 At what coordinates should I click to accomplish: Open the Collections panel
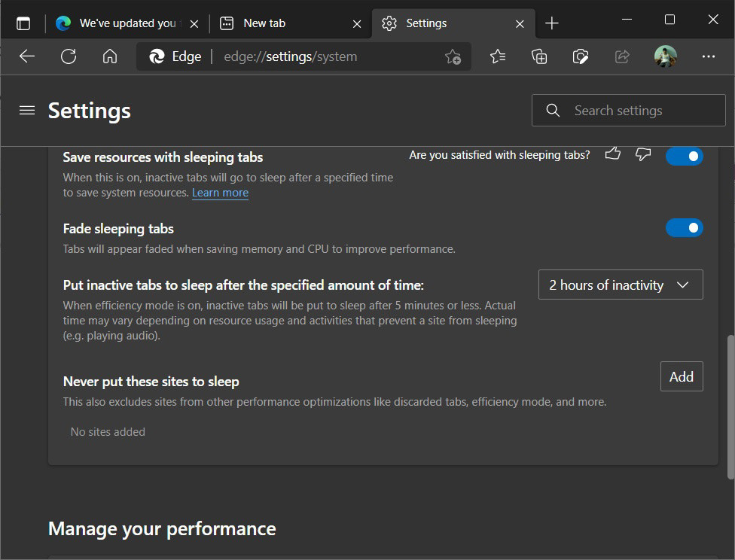tap(539, 56)
